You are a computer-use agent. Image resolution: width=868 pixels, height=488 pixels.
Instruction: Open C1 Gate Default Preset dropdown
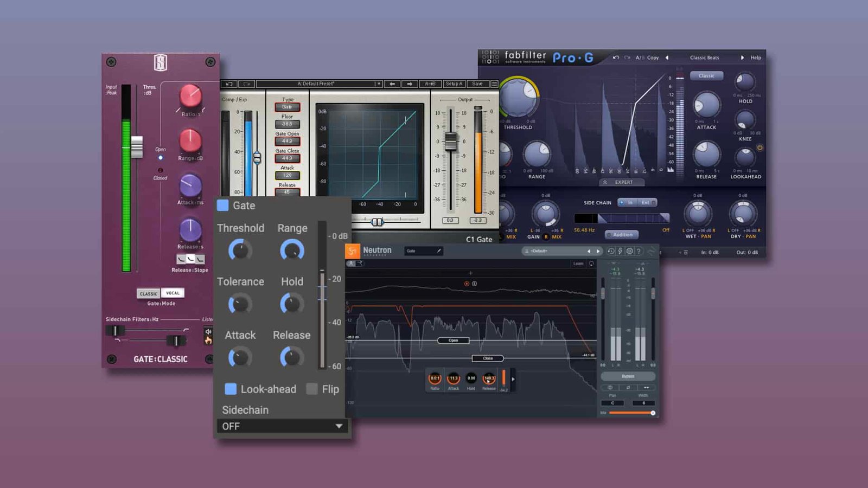[319, 84]
